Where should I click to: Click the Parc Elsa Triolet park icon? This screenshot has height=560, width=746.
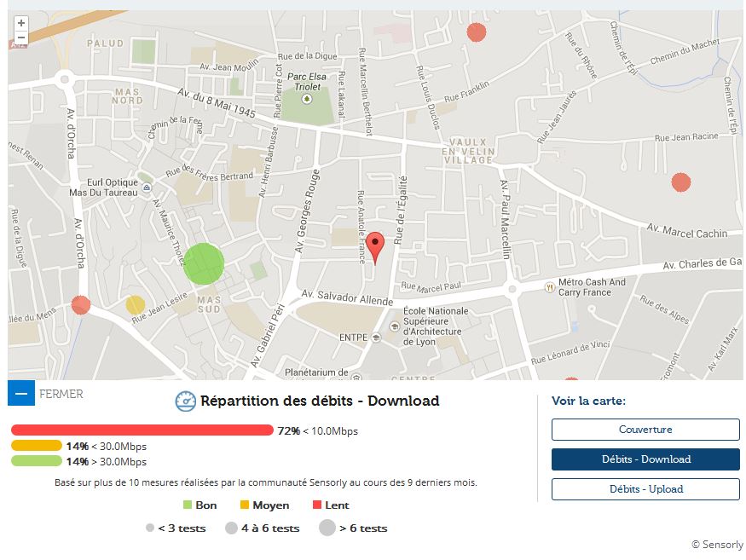click(307, 99)
